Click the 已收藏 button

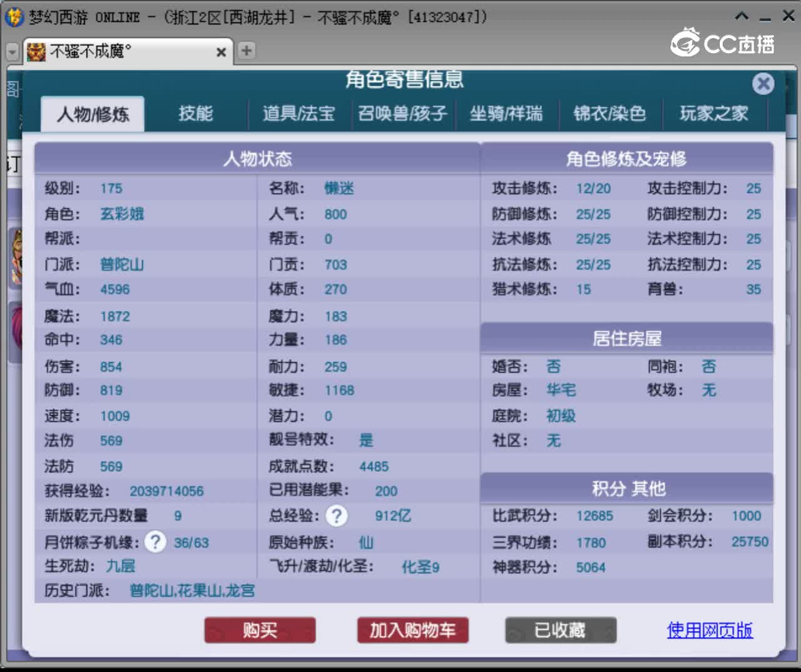tap(561, 630)
